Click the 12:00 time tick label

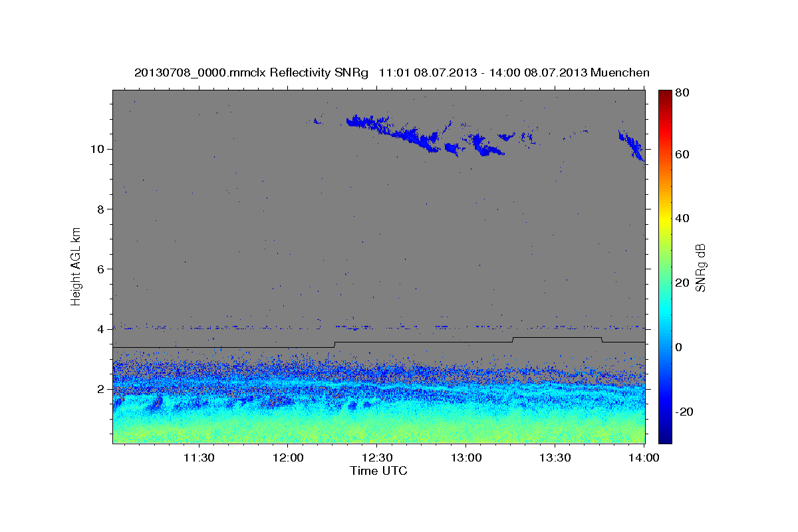click(x=287, y=458)
